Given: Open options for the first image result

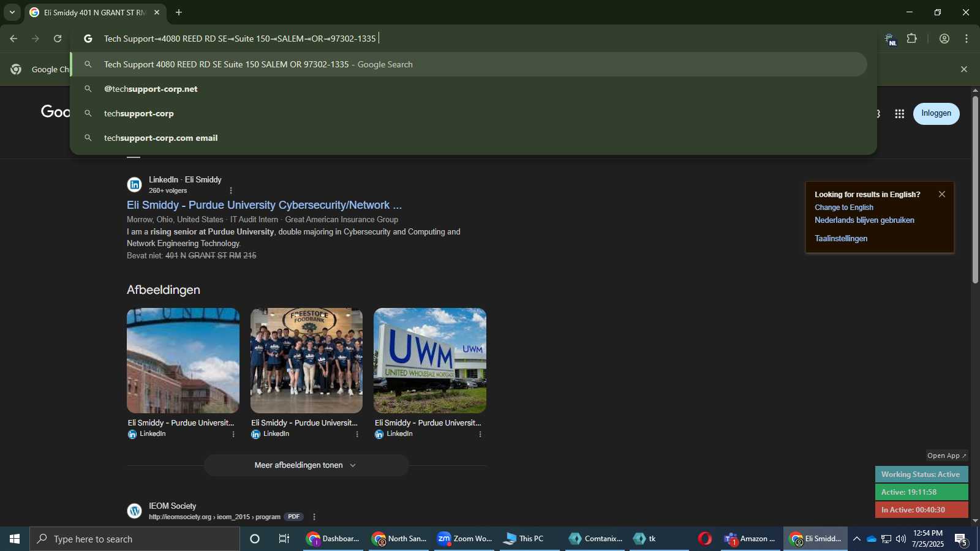Looking at the screenshot, I should (233, 434).
